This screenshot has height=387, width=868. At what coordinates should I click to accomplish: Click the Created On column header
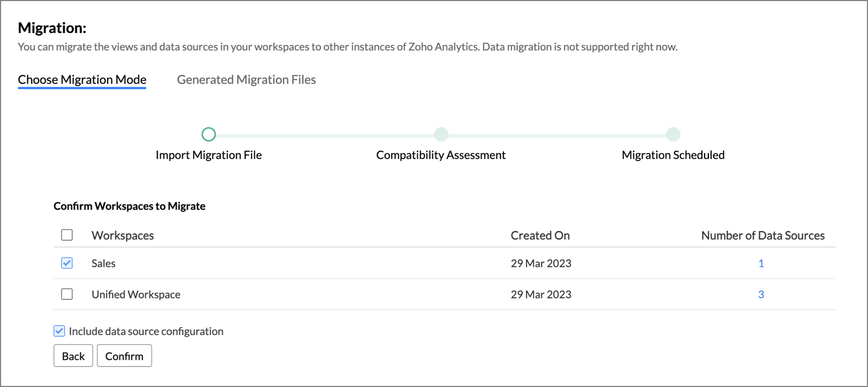540,236
